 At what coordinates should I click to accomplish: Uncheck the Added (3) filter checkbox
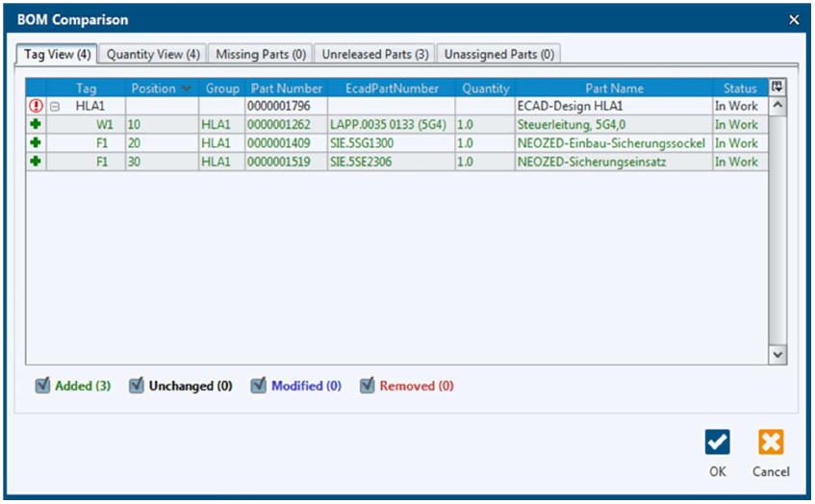(x=42, y=386)
